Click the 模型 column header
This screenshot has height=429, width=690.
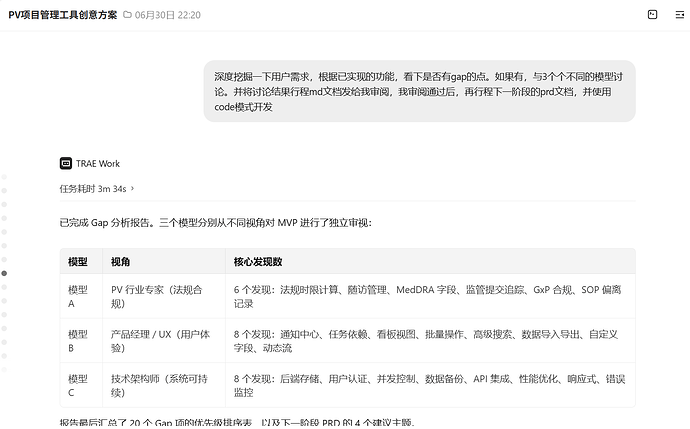(81, 261)
